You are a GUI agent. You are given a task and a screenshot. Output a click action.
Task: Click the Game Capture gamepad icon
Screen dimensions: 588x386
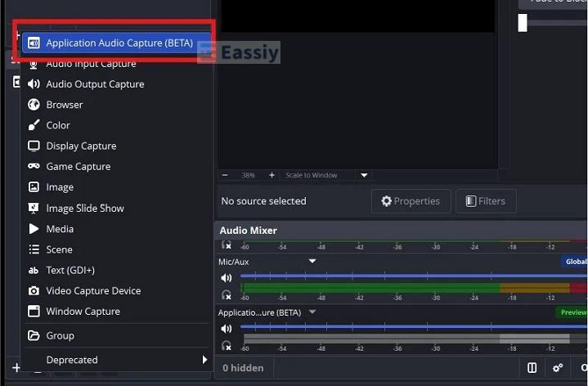34,166
